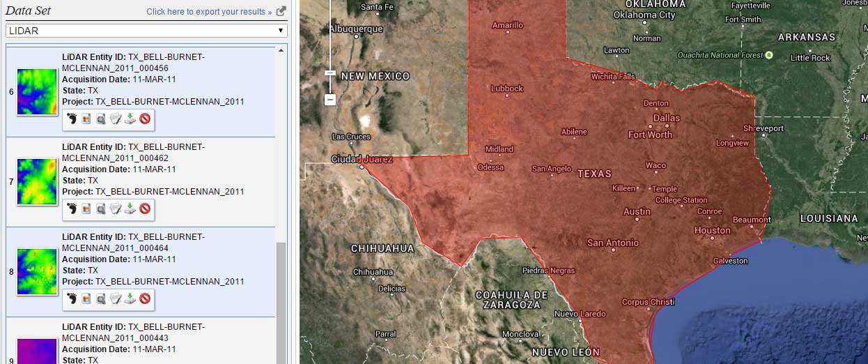The height and width of the screenshot is (364, 868).
Task: Compare browse (magnifier) for result 8 (000464)
Action: point(101,298)
